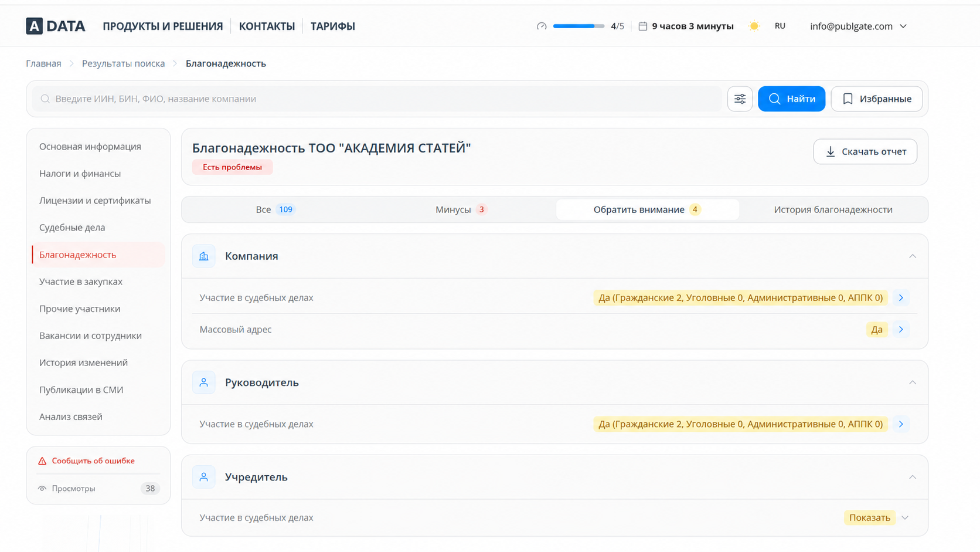The height and width of the screenshot is (552, 980).
Task: Click the 4/5 usage progress bar
Action: pyautogui.click(x=579, y=26)
